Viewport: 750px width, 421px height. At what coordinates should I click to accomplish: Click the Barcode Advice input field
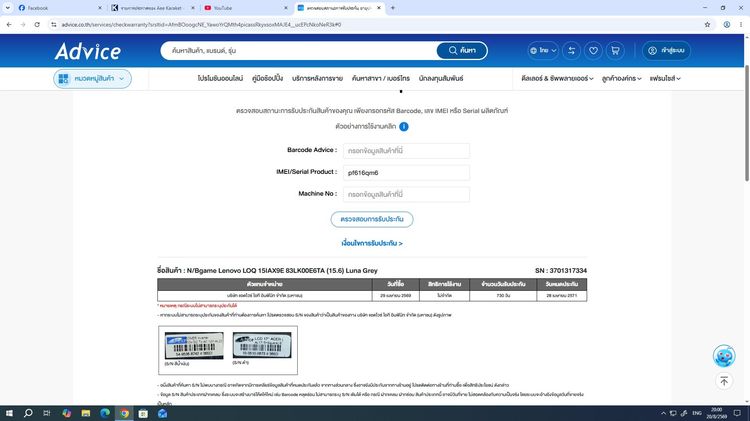tap(406, 151)
